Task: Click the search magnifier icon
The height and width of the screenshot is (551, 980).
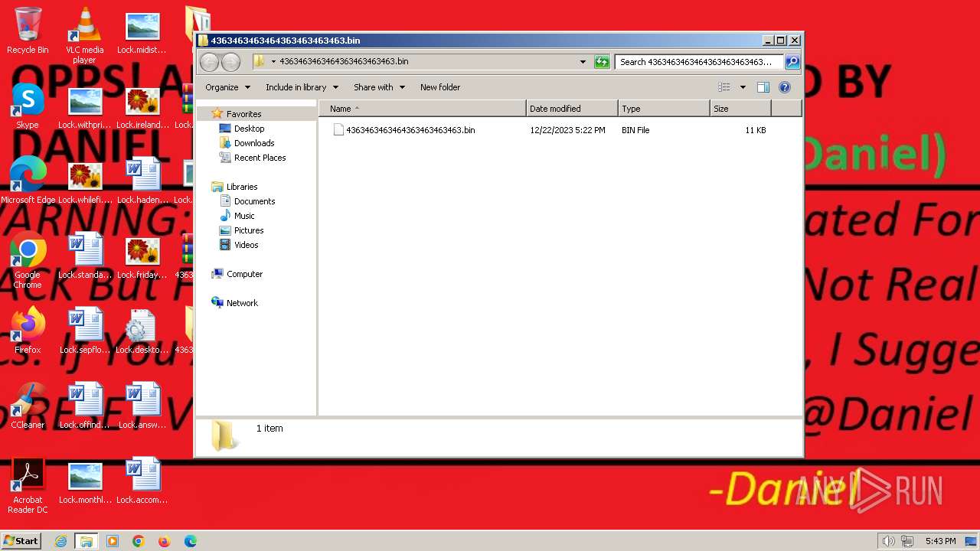Action: pyautogui.click(x=792, y=62)
